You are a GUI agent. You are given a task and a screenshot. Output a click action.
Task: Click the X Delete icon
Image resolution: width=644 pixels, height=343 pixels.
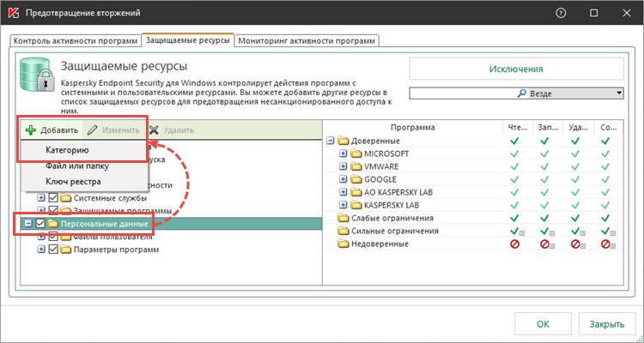click(x=154, y=130)
